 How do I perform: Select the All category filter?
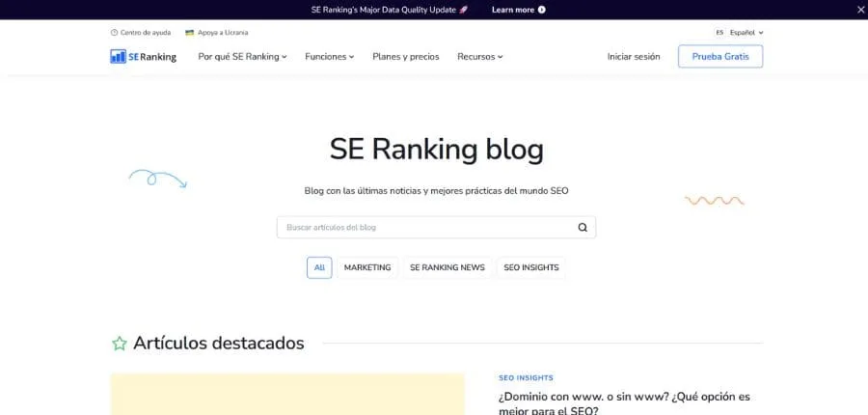pyautogui.click(x=319, y=267)
